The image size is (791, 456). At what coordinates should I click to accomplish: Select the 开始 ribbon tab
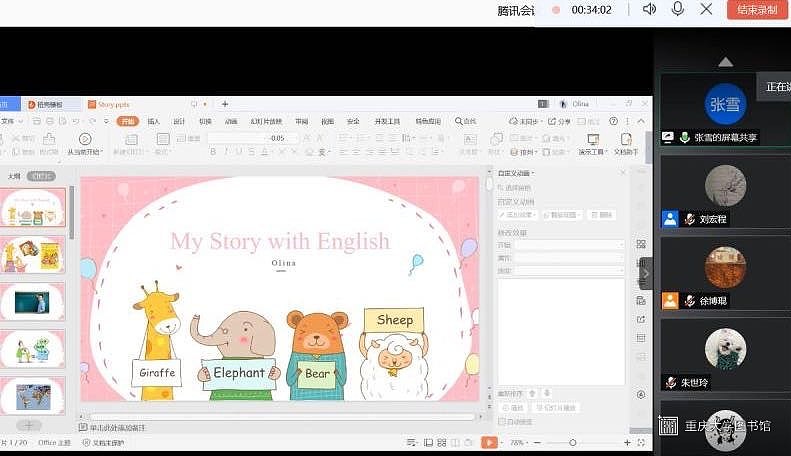(x=128, y=121)
